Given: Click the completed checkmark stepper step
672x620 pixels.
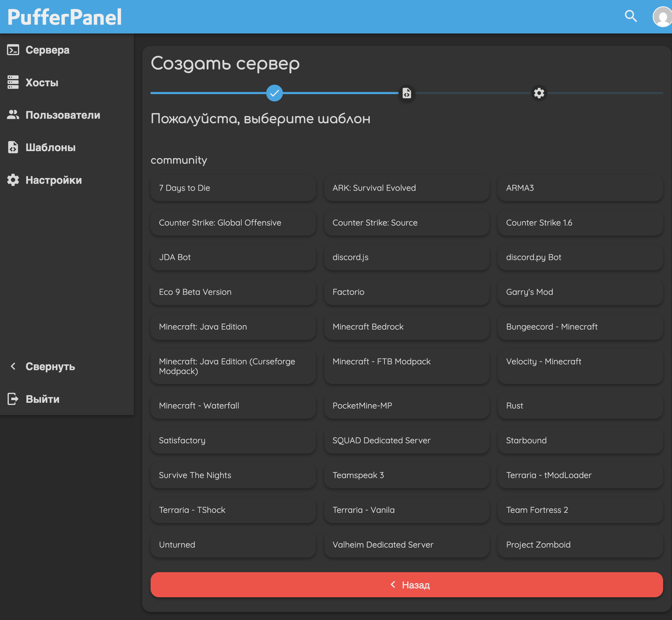Looking at the screenshot, I should tap(274, 93).
